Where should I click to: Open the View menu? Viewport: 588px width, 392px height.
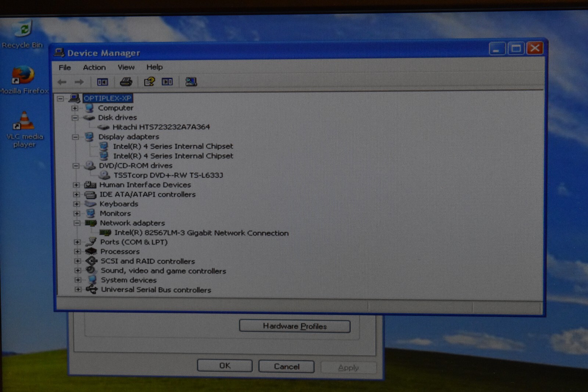click(x=126, y=67)
